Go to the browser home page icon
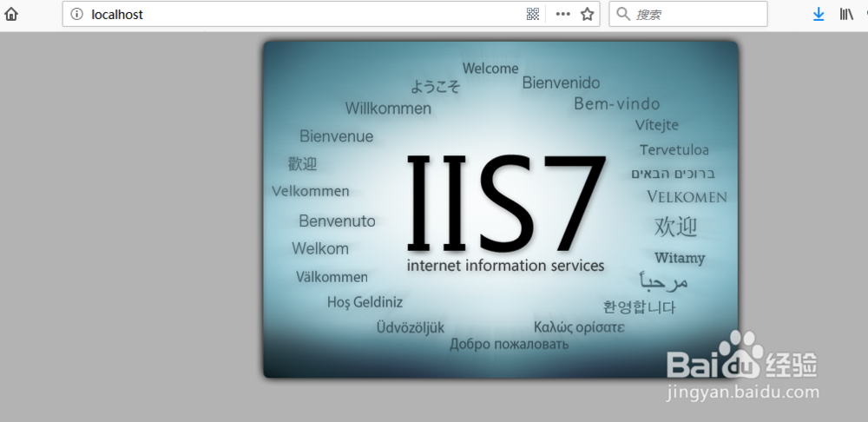Screen dimensions: 868x422 coord(11,15)
